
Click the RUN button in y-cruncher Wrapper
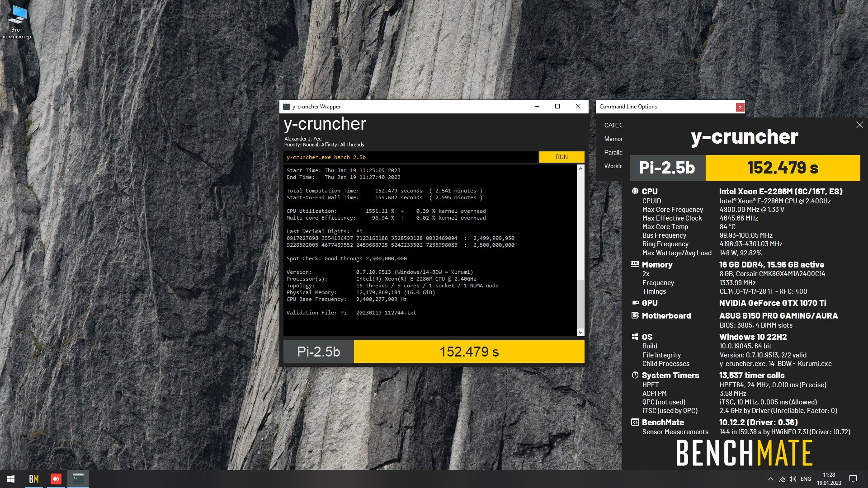point(561,157)
